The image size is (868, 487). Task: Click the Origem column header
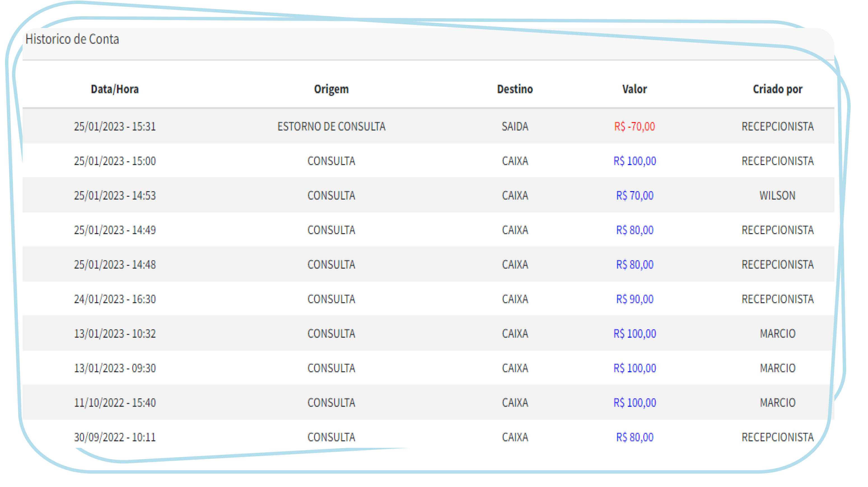point(331,89)
